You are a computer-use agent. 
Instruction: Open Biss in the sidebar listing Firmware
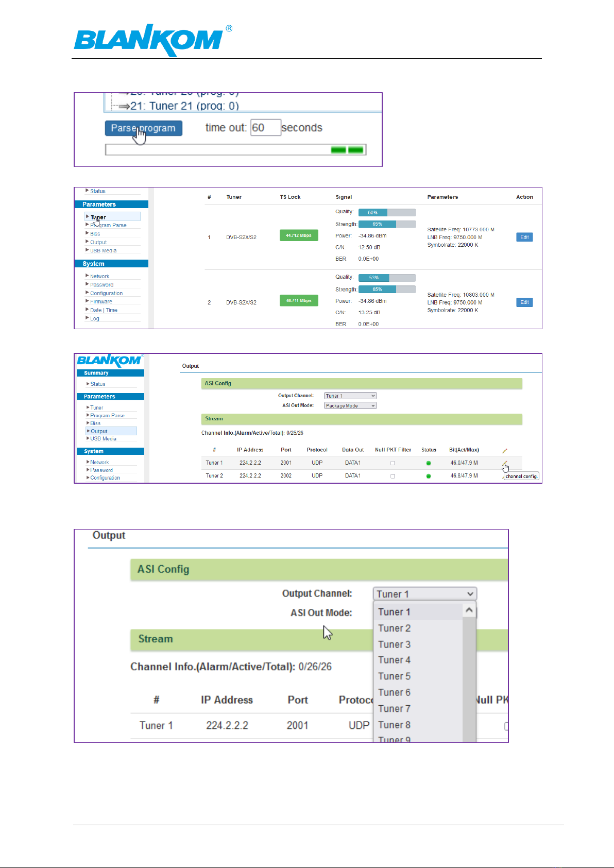coord(95,234)
